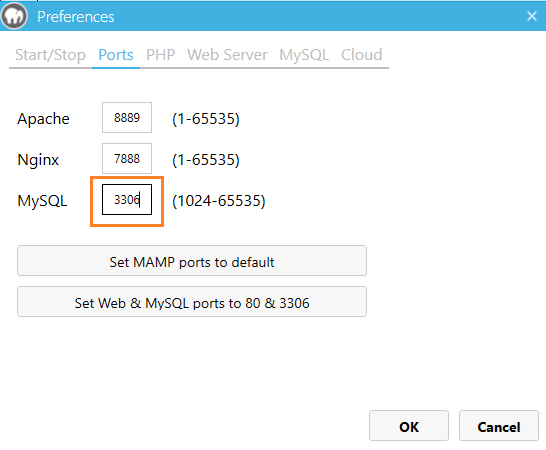Click the Apache label

point(44,119)
